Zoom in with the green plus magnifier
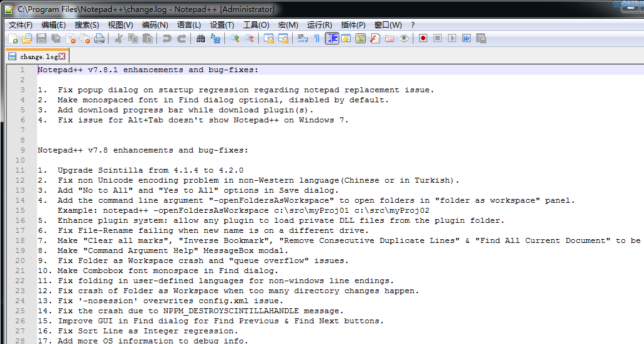Screen dimensions: 644x344 coord(234,38)
